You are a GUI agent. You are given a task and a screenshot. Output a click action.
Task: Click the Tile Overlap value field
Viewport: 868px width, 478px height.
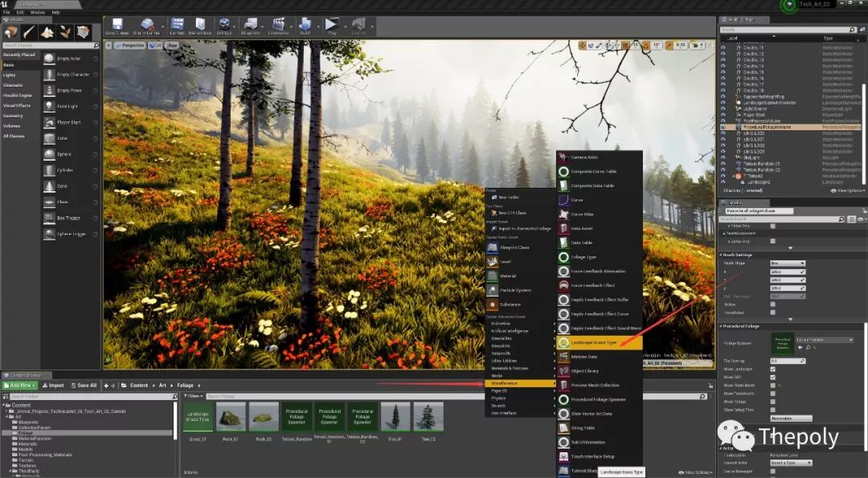tap(787, 361)
